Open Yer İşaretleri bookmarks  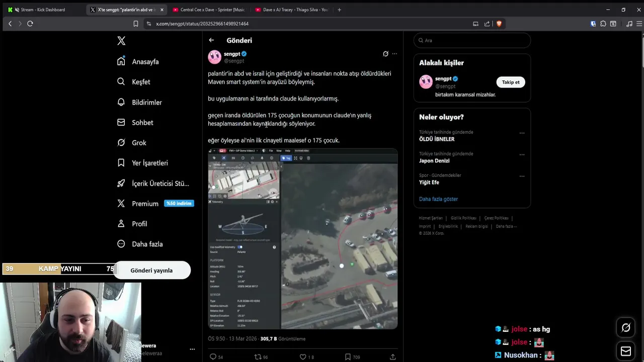143,163
